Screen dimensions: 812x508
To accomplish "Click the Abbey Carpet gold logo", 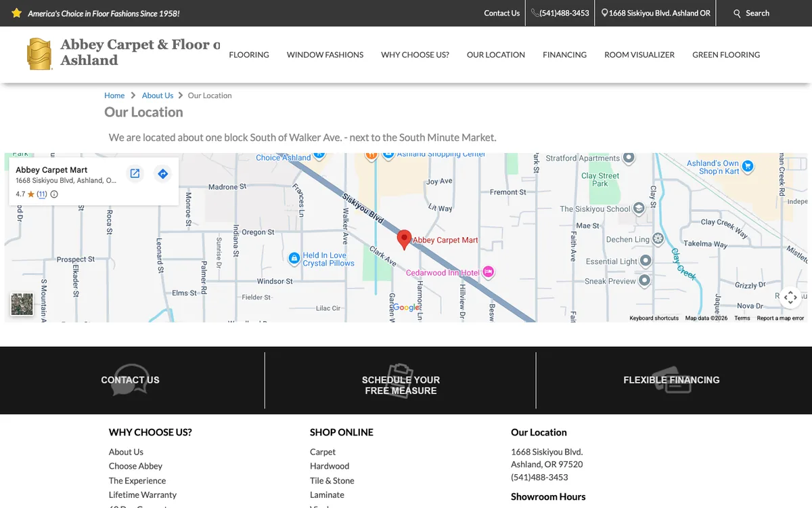I will (x=39, y=54).
